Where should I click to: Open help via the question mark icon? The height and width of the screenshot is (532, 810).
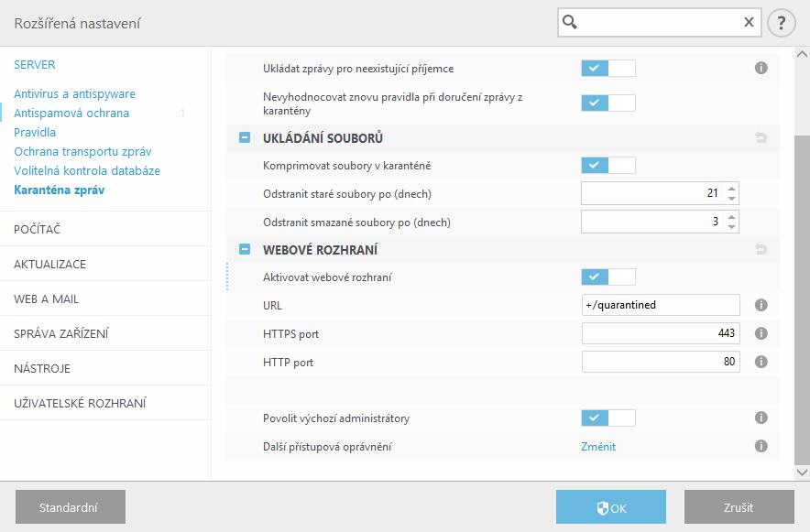(x=781, y=23)
